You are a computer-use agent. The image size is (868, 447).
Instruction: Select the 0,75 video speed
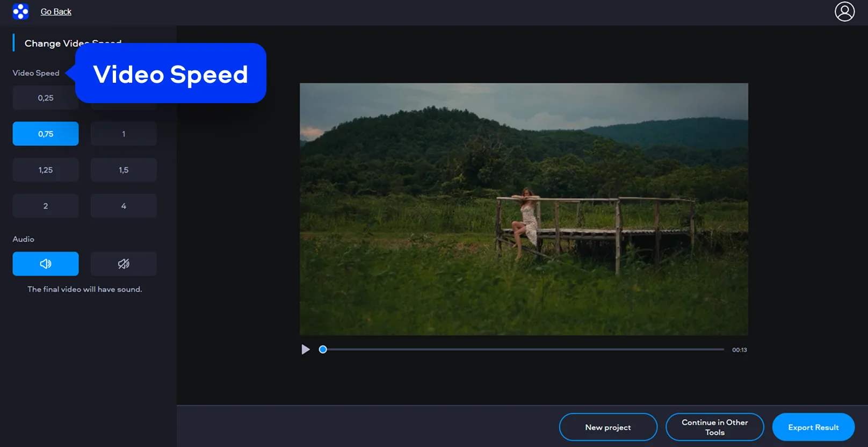tap(46, 134)
